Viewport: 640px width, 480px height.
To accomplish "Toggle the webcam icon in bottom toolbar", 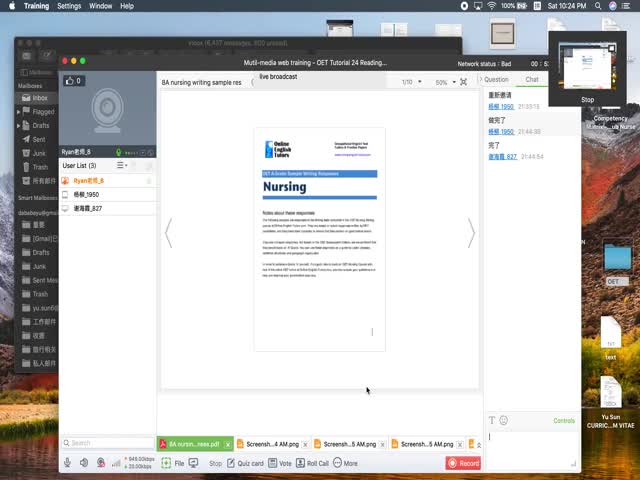I will pyautogui.click(x=100, y=463).
